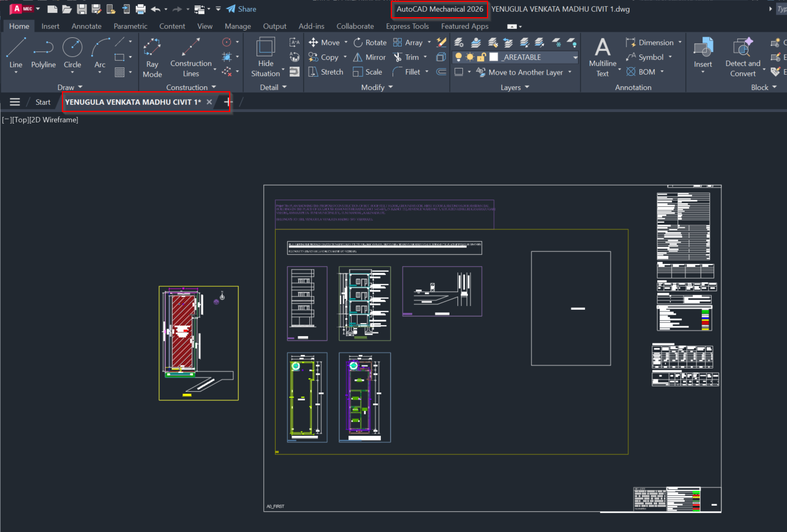787x532 pixels.
Task: Select the Scale tool
Action: (x=367, y=72)
